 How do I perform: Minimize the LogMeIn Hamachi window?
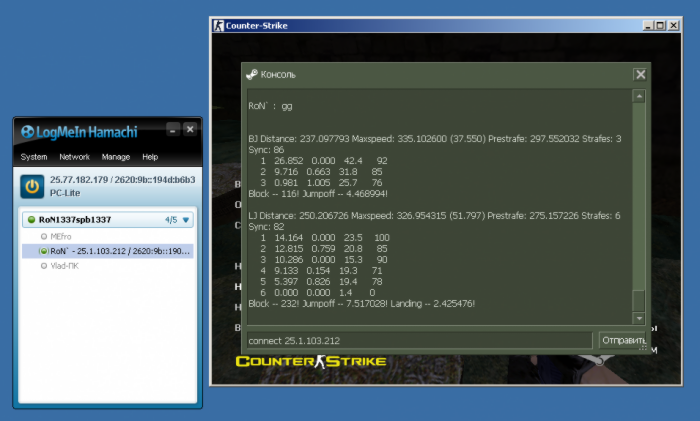pos(172,130)
